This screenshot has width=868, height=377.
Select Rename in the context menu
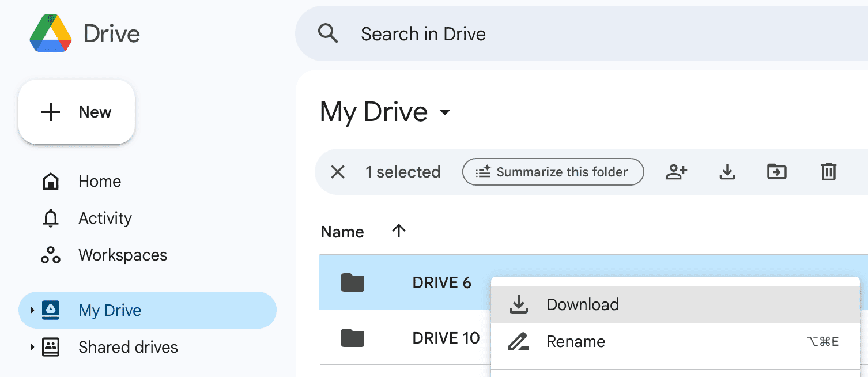point(576,341)
